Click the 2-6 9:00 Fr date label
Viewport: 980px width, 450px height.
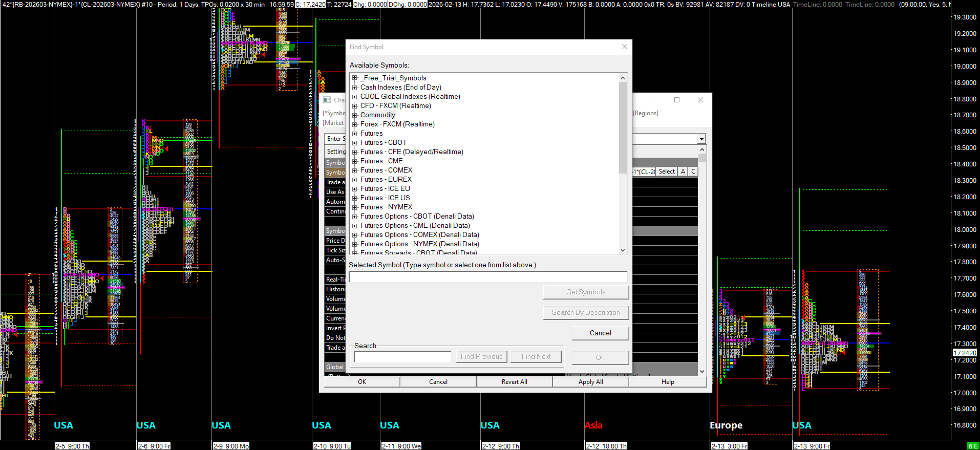pos(154,446)
